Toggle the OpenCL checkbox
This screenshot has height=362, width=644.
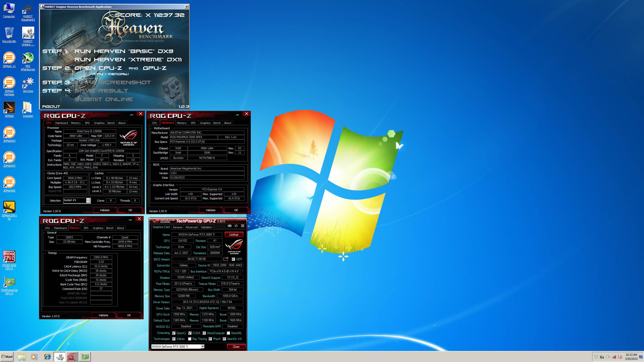(x=174, y=333)
